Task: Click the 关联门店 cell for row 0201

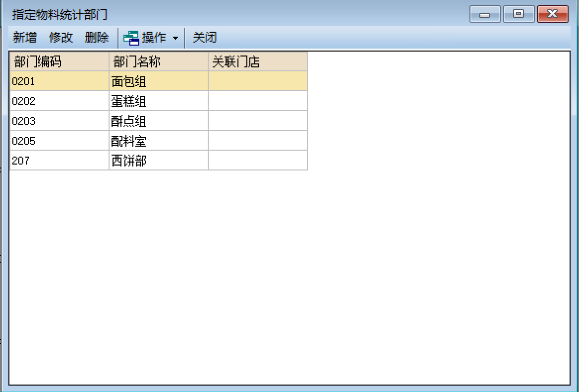Action: (258, 81)
